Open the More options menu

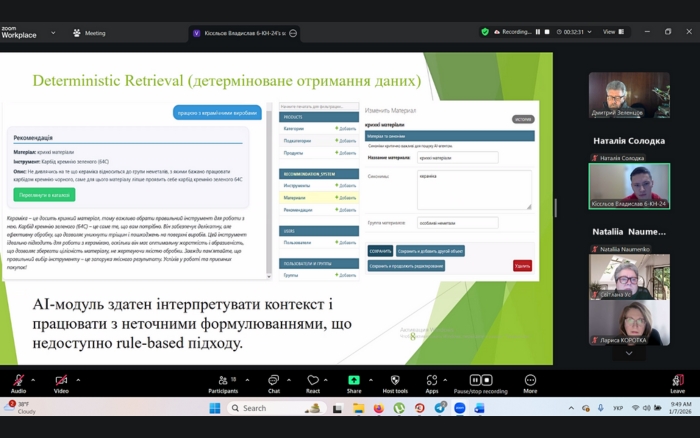tap(530, 380)
